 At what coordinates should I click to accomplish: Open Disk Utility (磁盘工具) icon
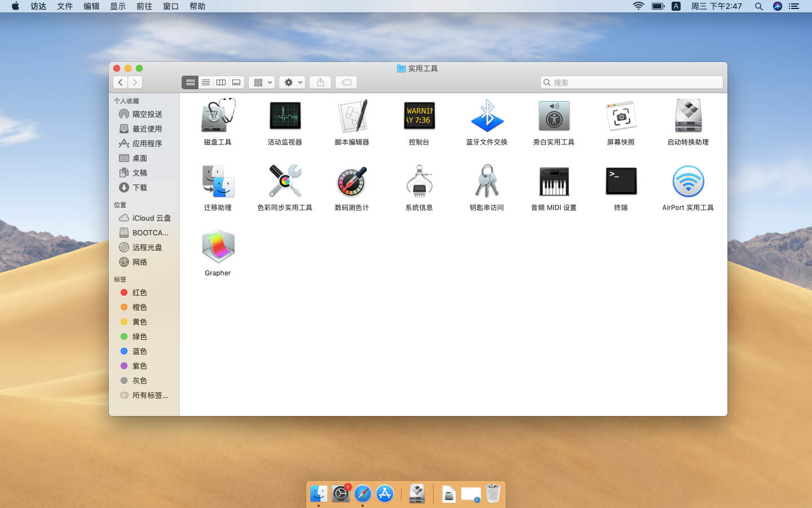coord(218,116)
